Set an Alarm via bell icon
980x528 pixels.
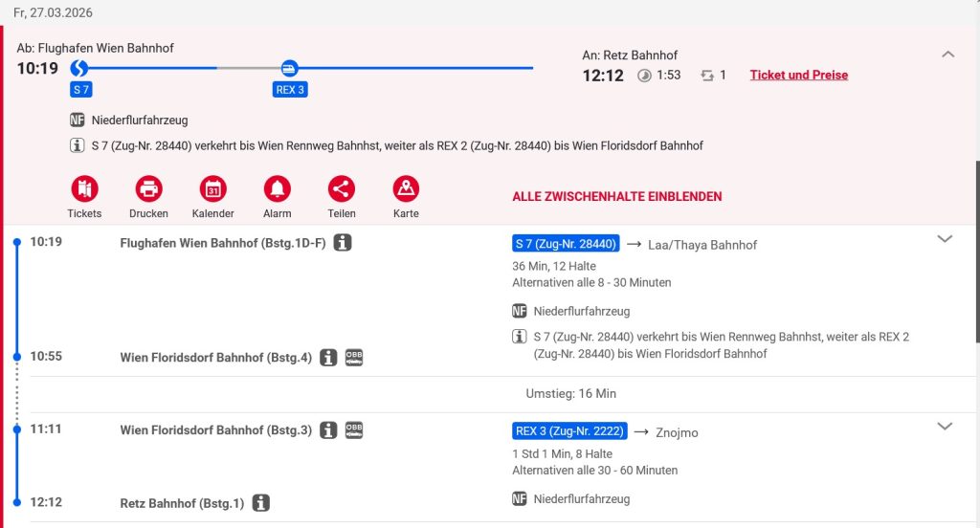(278, 188)
